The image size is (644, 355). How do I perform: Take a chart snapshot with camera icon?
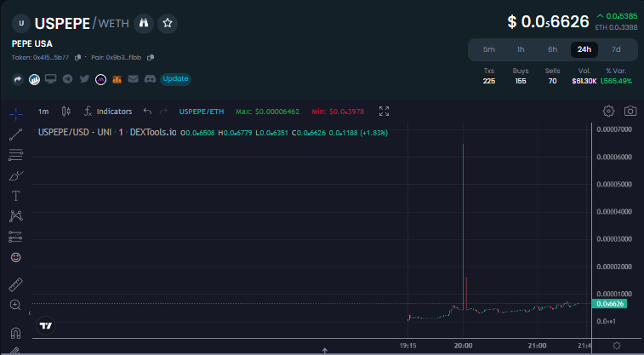coord(630,111)
